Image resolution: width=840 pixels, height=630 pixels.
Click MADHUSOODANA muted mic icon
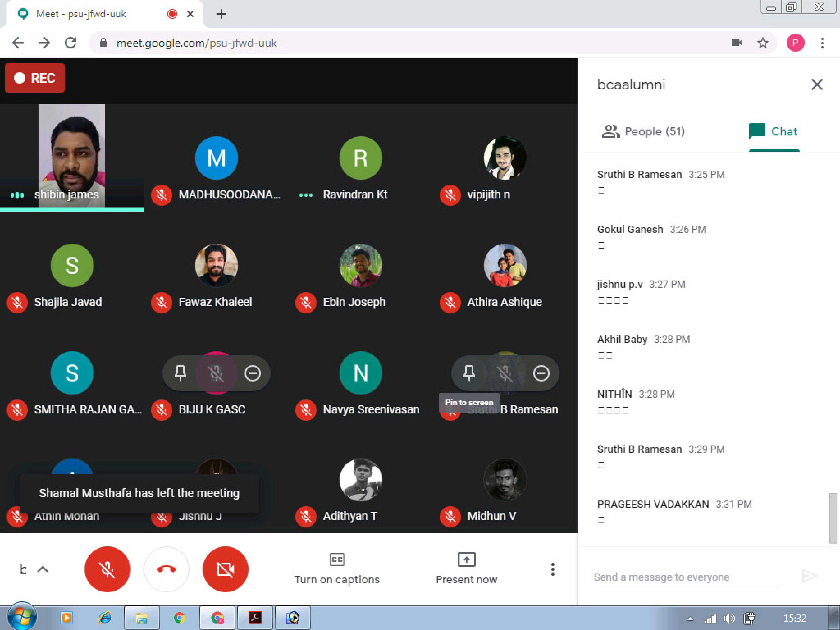(x=161, y=195)
